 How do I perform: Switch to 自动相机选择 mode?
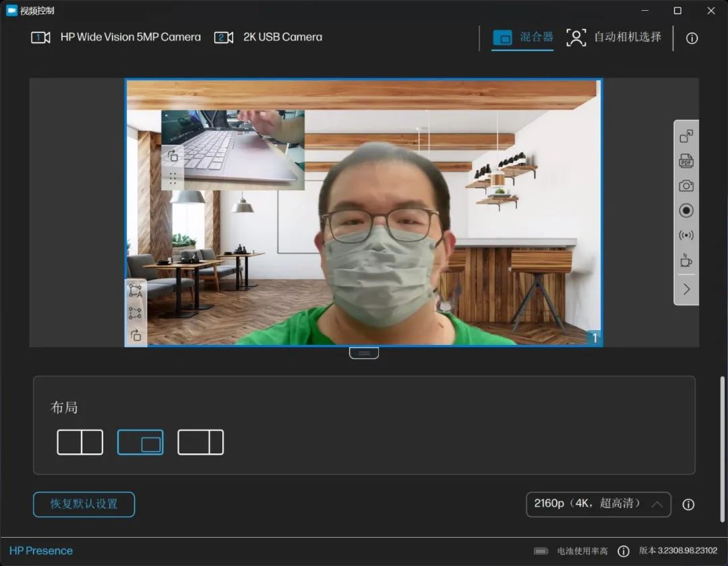pyautogui.click(x=614, y=37)
